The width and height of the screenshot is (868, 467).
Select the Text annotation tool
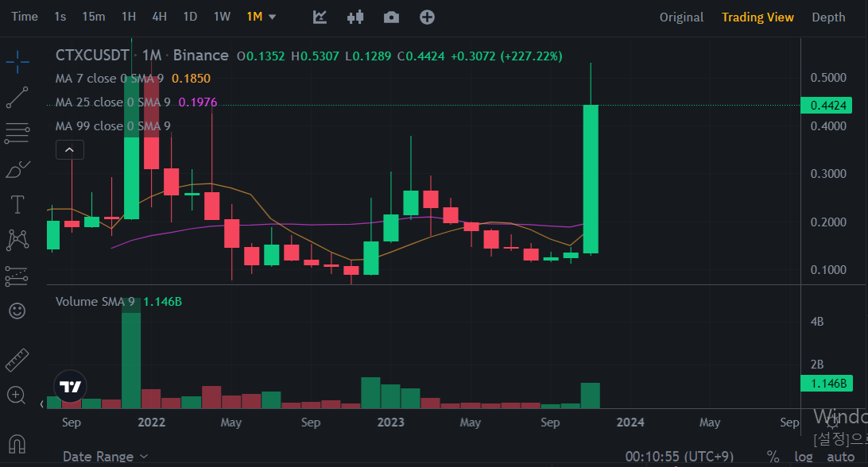(17, 205)
